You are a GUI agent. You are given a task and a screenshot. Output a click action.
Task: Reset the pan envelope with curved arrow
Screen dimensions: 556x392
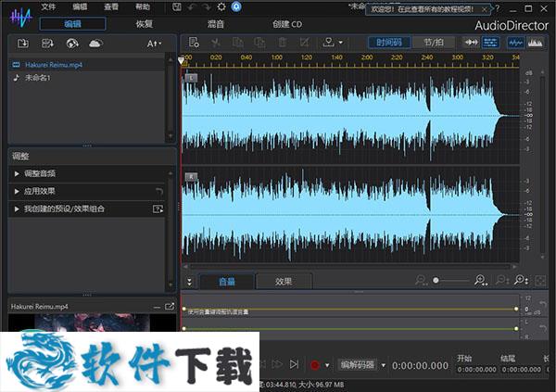point(542,328)
